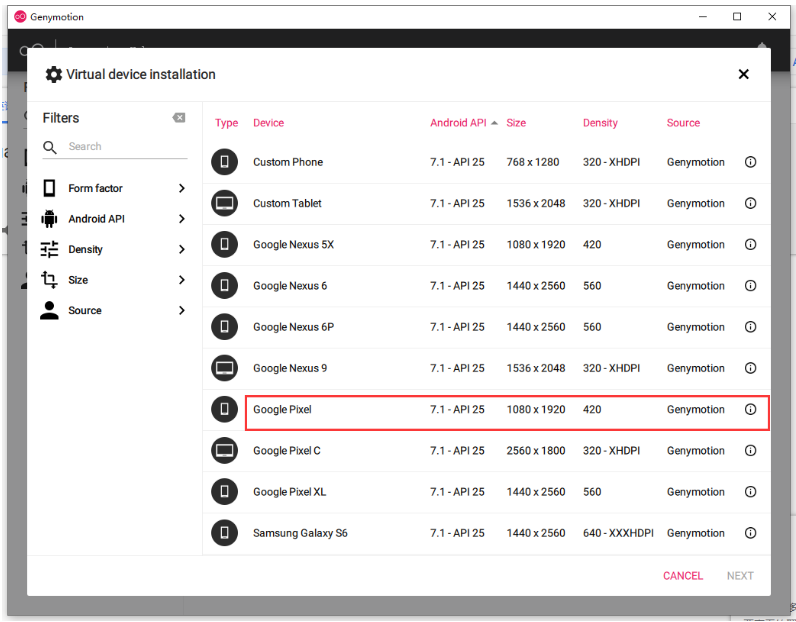This screenshot has height=622, width=796.
Task: Click the Genymotion logo in title bar
Action: 20,17
